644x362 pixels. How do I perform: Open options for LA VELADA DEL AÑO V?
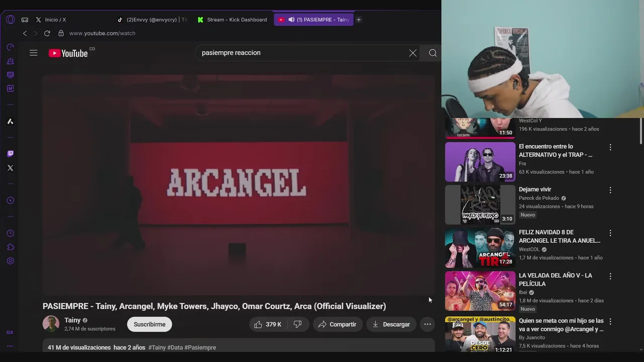(x=610, y=276)
